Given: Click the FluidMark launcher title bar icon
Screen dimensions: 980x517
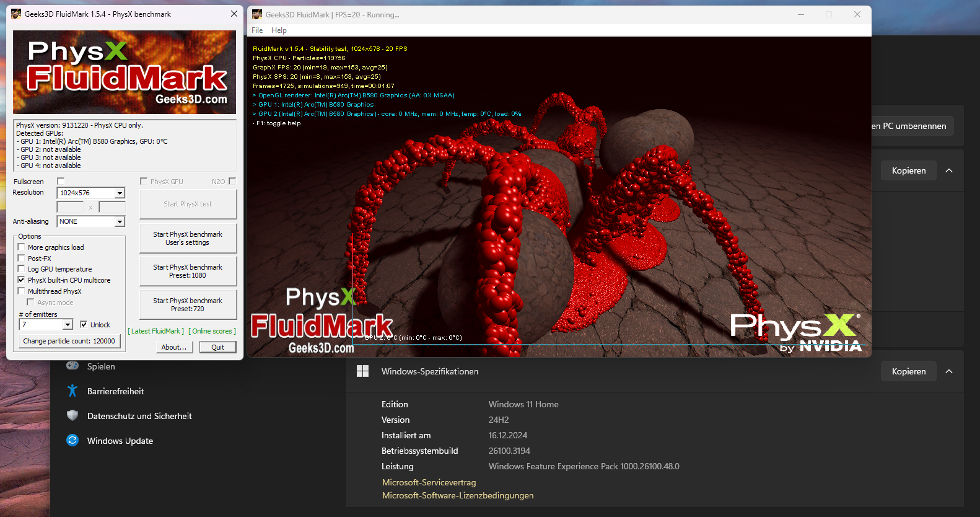Looking at the screenshot, I should tap(16, 14).
